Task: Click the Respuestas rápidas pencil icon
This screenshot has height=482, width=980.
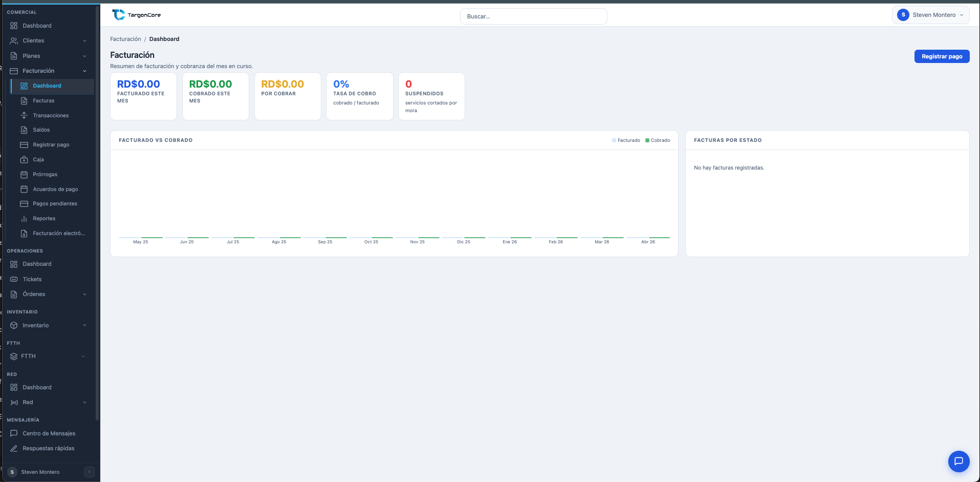Action: pos(14,448)
